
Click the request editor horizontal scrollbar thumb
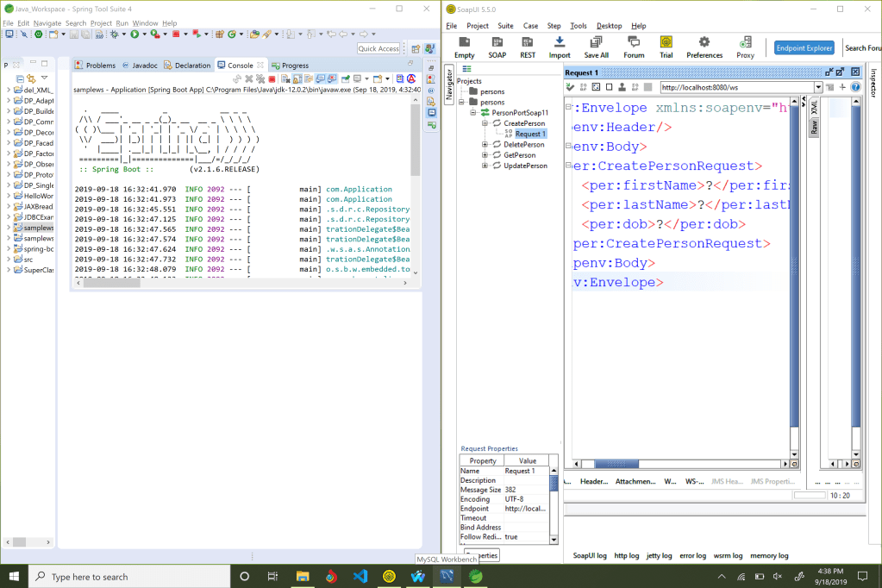click(x=616, y=464)
